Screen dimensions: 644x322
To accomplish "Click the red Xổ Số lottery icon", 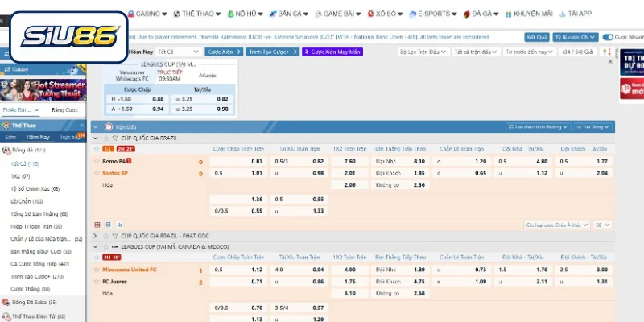I will pyautogui.click(x=371, y=14).
